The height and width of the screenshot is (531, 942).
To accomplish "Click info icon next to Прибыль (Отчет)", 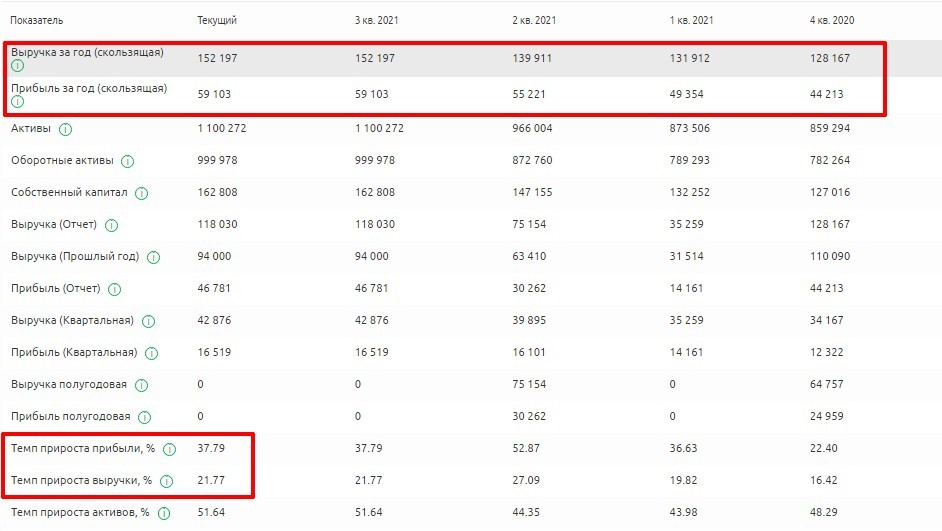I will pyautogui.click(x=114, y=289).
